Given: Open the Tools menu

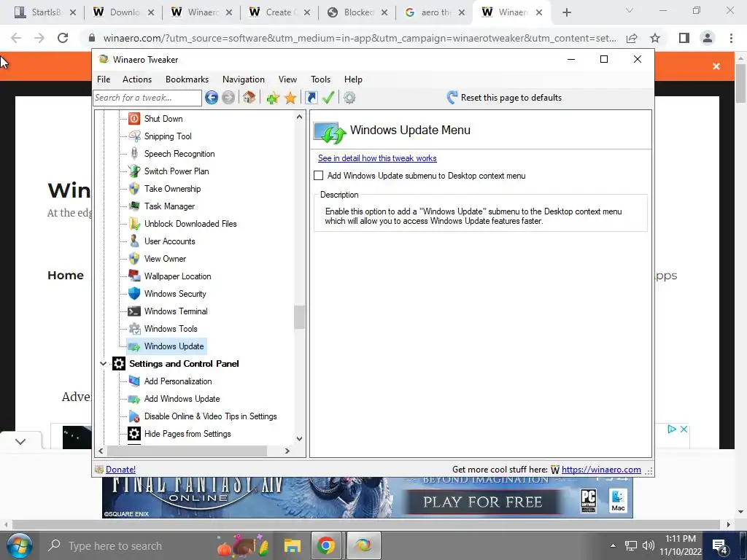Looking at the screenshot, I should pos(321,79).
